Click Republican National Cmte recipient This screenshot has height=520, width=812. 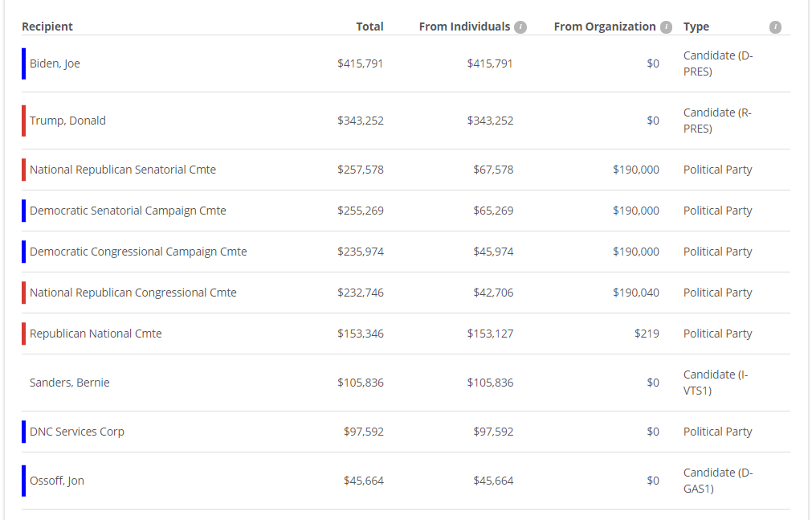[x=96, y=334]
